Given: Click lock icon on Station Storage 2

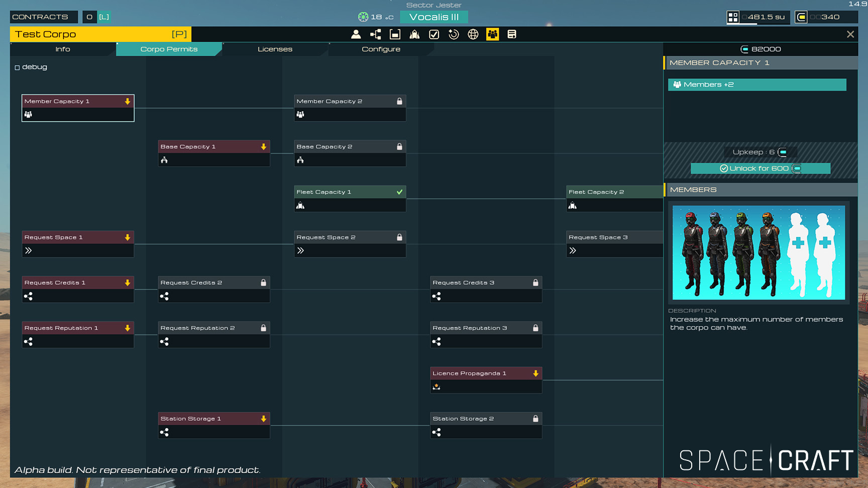Looking at the screenshot, I should pyautogui.click(x=536, y=418).
